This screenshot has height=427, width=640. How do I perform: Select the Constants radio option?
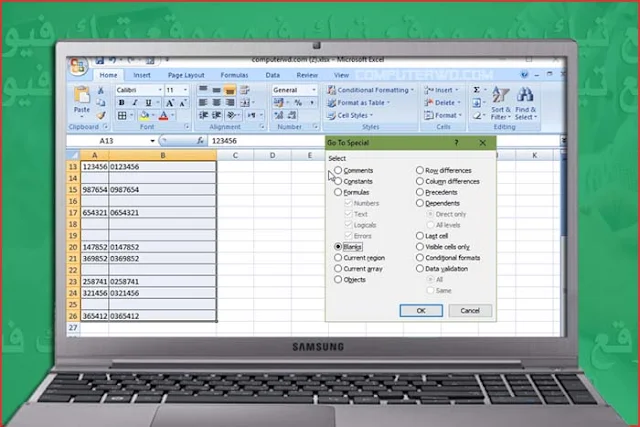tap(338, 181)
